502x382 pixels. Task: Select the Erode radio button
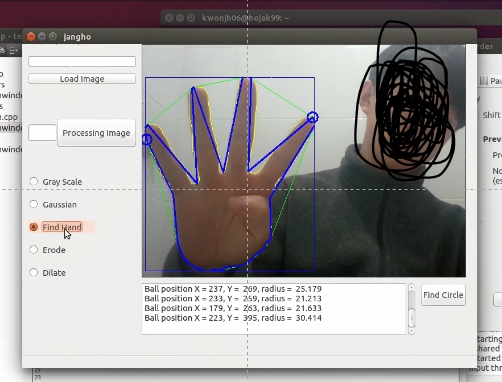(33, 249)
